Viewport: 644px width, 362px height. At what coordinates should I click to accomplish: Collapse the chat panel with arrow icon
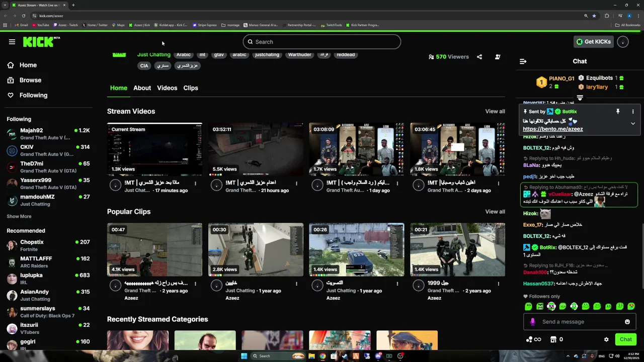(523, 61)
